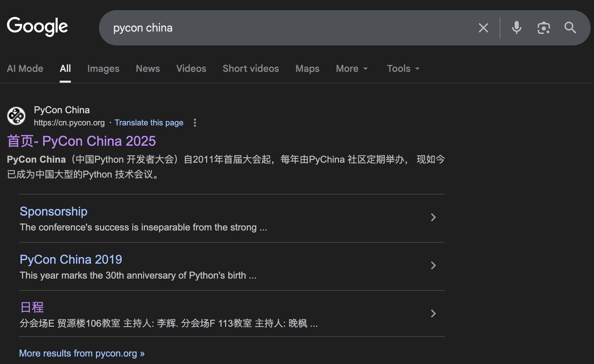
Task: Open search by image camera icon
Action: pyautogui.click(x=543, y=28)
